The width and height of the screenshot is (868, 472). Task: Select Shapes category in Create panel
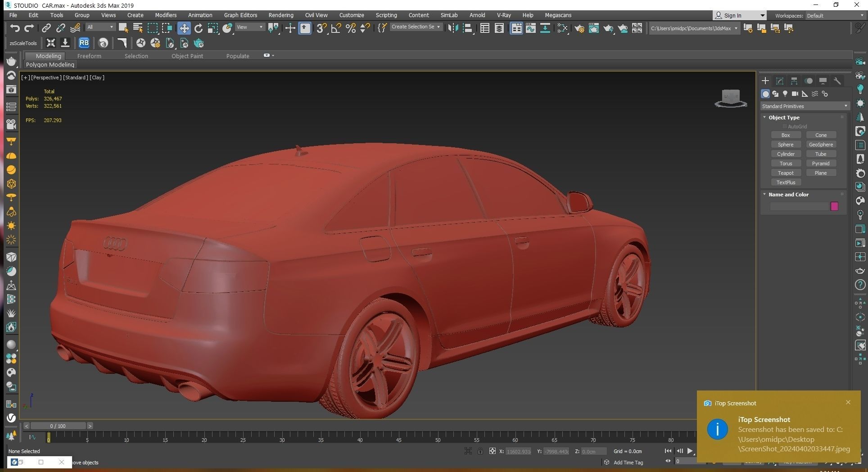coord(775,94)
